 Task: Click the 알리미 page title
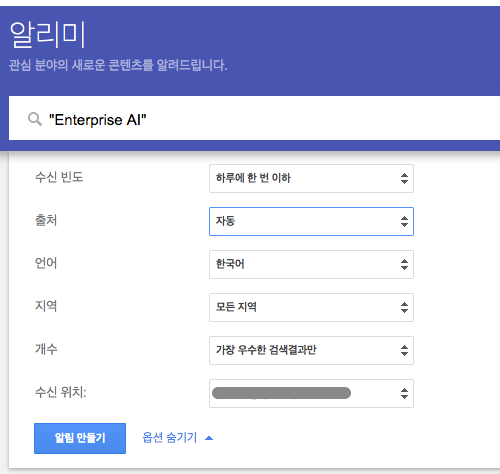pos(47,35)
